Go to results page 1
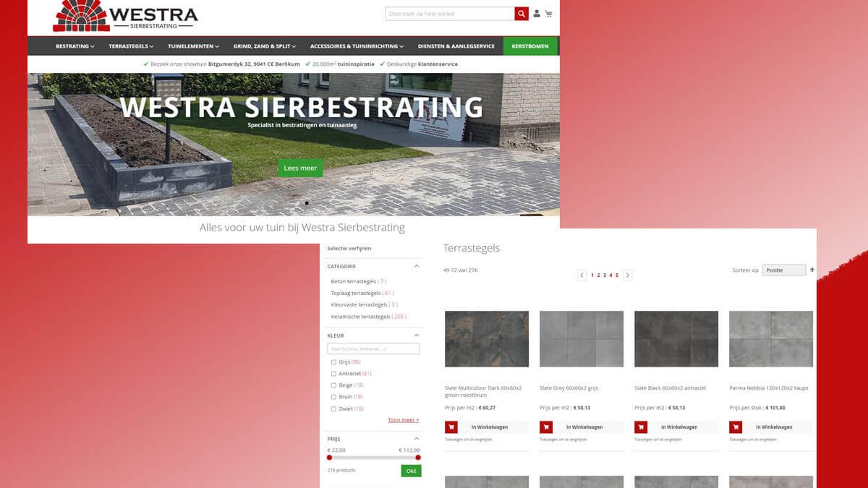Image resolution: width=868 pixels, height=488 pixels. 592,275
